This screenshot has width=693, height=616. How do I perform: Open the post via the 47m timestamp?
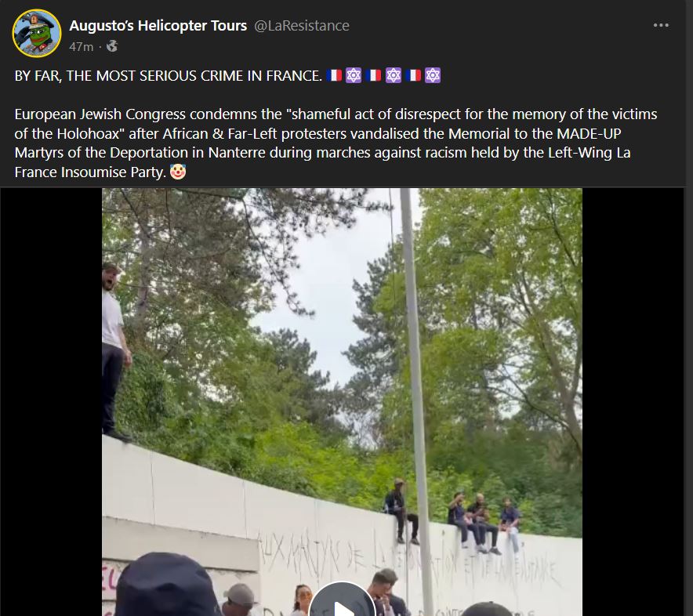point(82,46)
